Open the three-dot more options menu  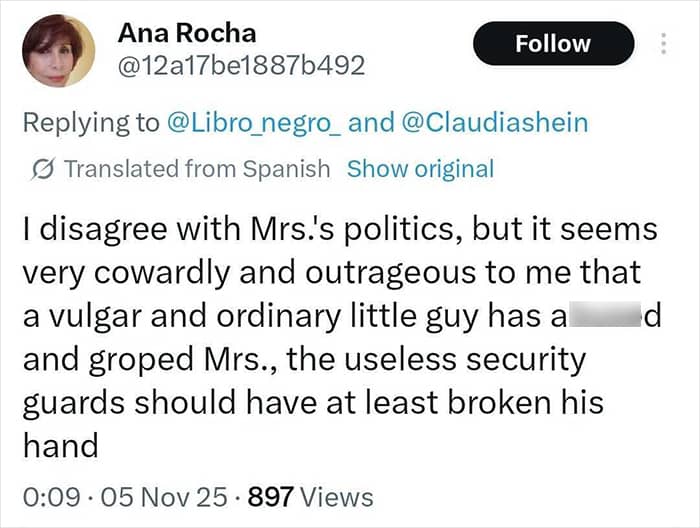(663, 44)
